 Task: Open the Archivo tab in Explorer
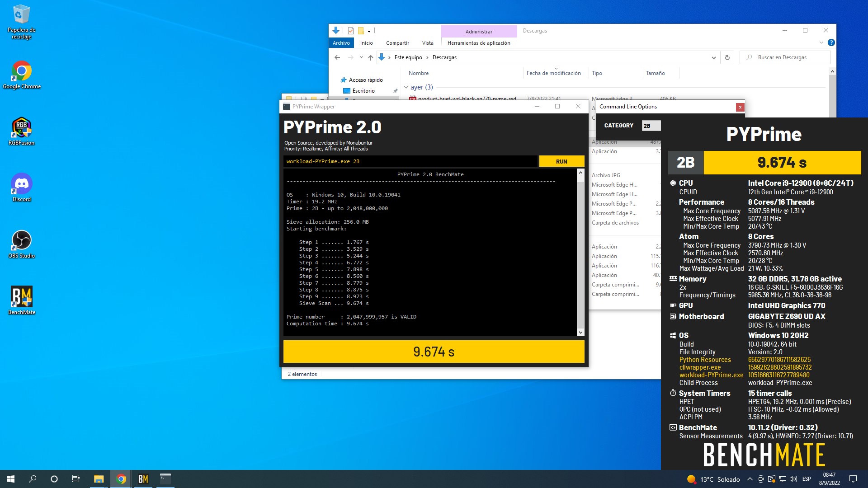pos(341,43)
